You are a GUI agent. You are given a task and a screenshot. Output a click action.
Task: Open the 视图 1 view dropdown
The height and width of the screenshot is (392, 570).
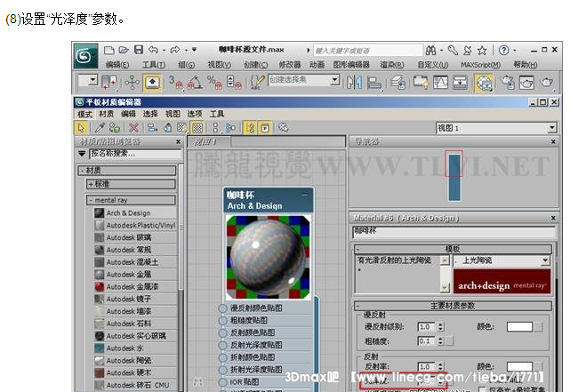coord(552,128)
